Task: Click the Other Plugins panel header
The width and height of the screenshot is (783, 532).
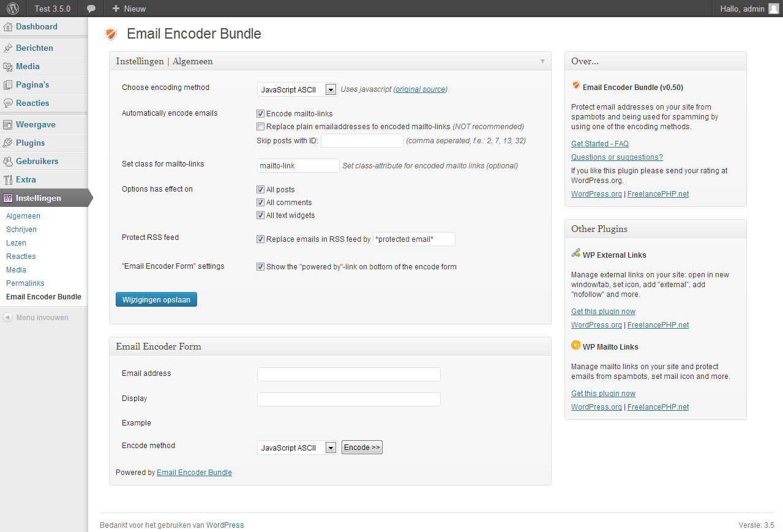Action: pos(655,229)
